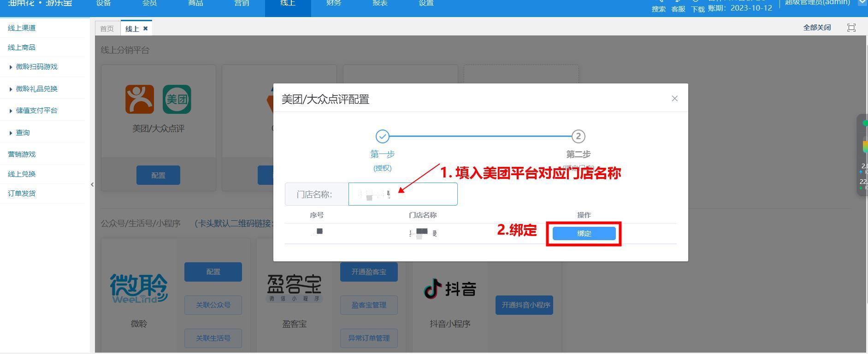Image resolution: width=868 pixels, height=354 pixels.
Task: Toggle fullscreen icon beside 全部关闭
Action: (851, 28)
